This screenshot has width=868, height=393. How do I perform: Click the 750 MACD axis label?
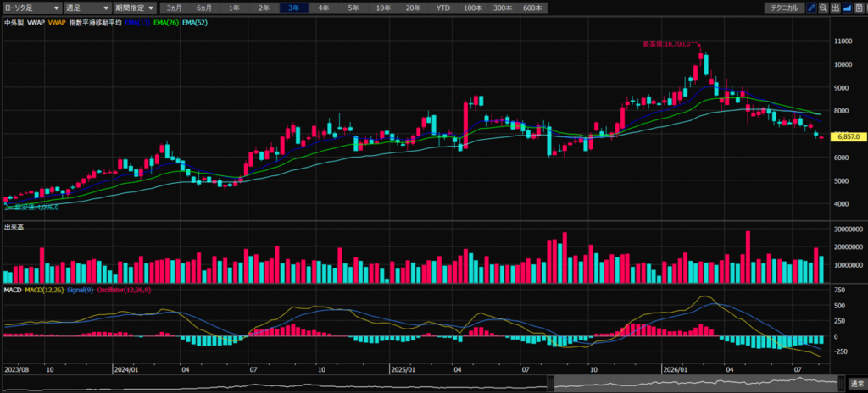tap(840, 290)
